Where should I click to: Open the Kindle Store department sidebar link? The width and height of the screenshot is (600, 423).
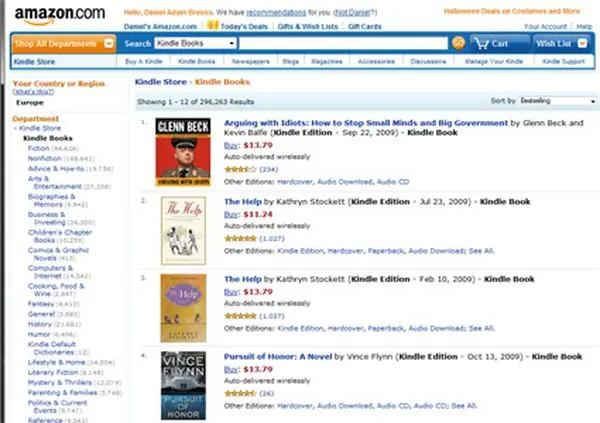(40, 128)
